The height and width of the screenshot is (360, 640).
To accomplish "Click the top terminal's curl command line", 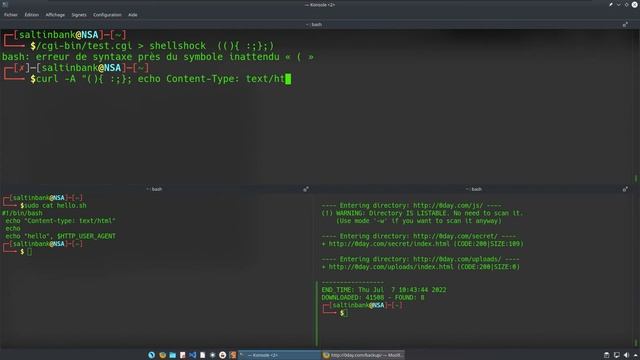I will pos(161,79).
